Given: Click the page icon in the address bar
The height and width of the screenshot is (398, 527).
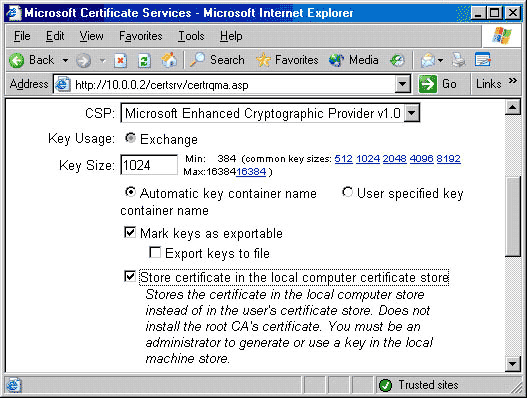Looking at the screenshot, I should [x=63, y=84].
